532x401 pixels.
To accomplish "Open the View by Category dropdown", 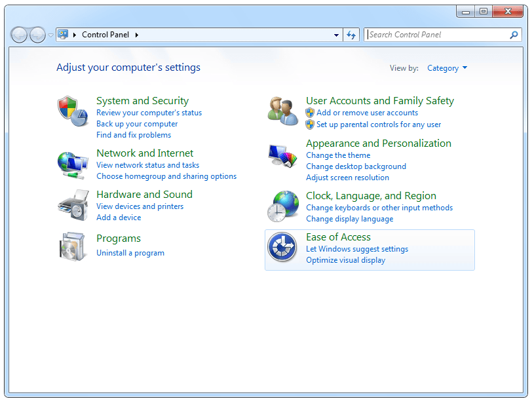I will (447, 68).
